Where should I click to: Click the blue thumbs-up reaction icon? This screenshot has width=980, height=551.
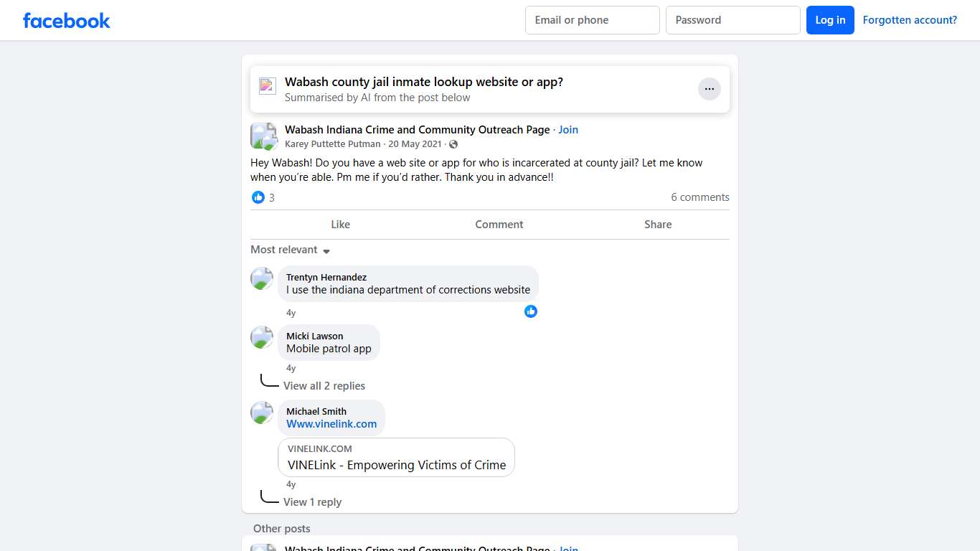(258, 197)
